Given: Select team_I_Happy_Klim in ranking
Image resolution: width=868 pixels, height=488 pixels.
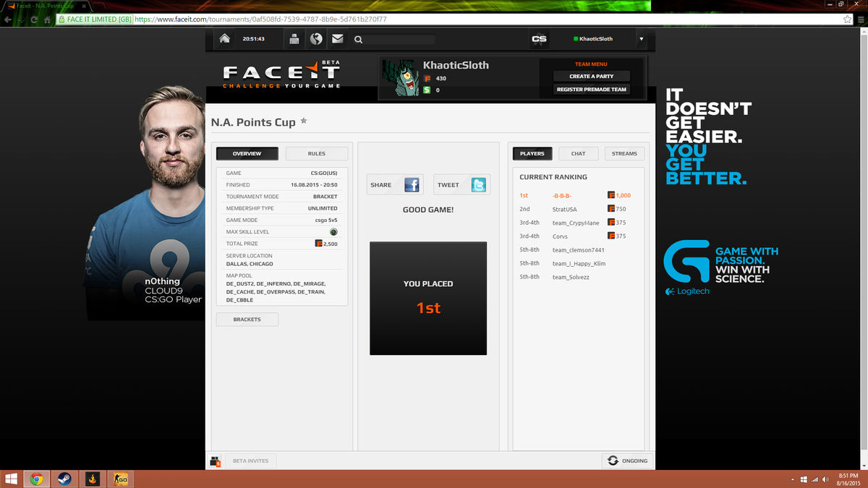Looking at the screenshot, I should pos(579,264).
